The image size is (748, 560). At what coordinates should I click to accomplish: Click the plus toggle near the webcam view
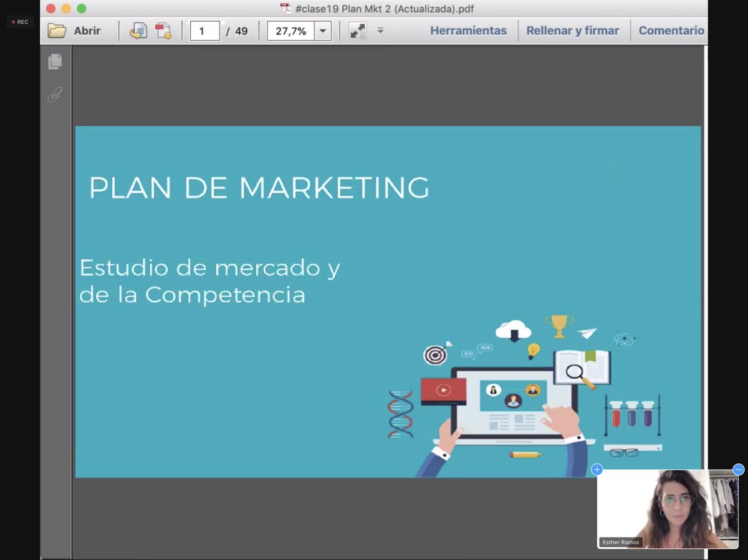click(x=597, y=470)
